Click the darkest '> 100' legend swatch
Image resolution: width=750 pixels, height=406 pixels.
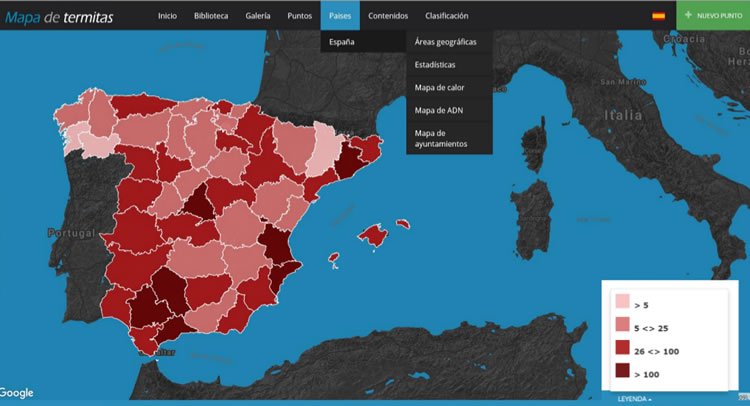point(622,372)
